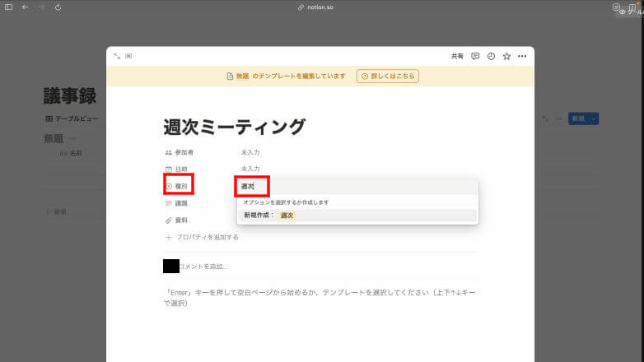Click the 参加者 property label

coord(180,152)
